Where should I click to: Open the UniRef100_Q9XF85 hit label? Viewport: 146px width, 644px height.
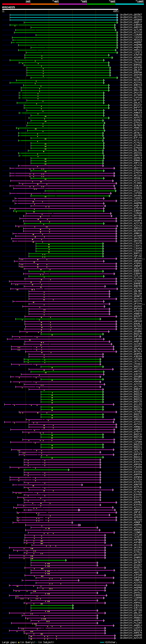click(x=131, y=75)
